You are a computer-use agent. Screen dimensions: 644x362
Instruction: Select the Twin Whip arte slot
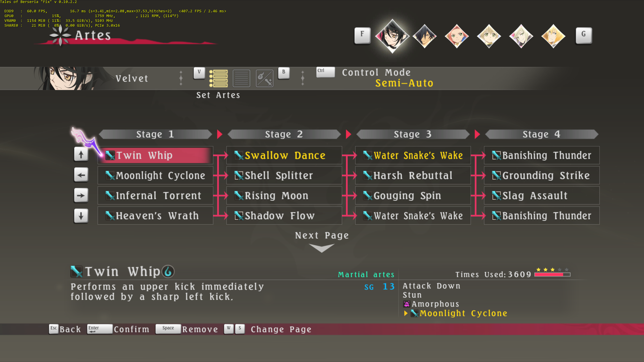click(x=155, y=155)
